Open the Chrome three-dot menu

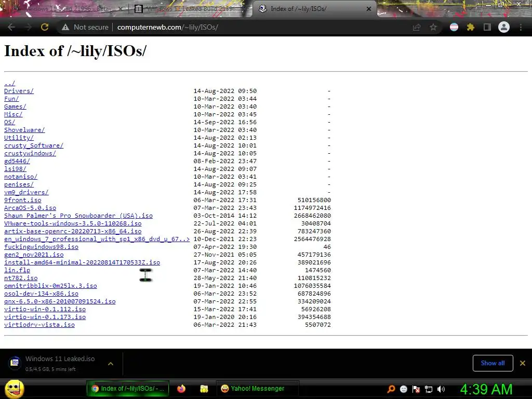(521, 27)
